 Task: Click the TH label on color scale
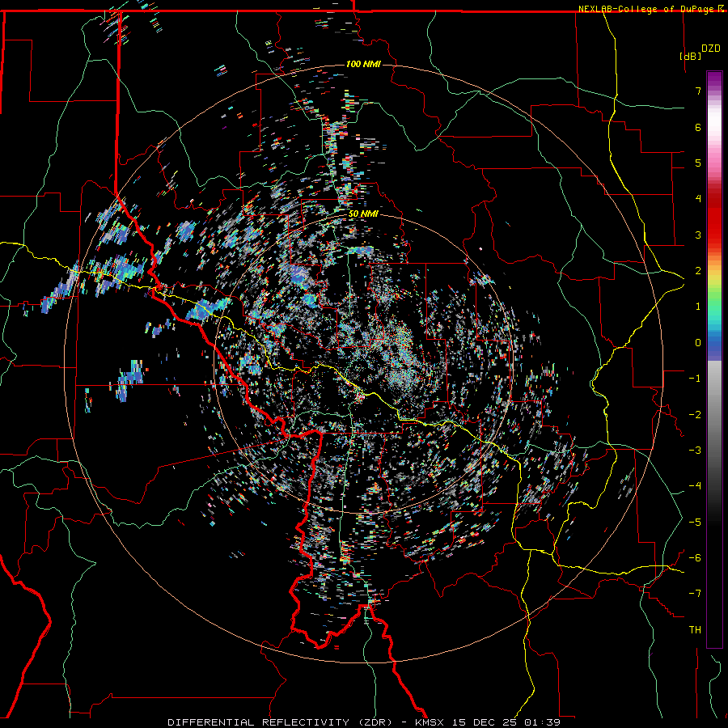[695, 629]
